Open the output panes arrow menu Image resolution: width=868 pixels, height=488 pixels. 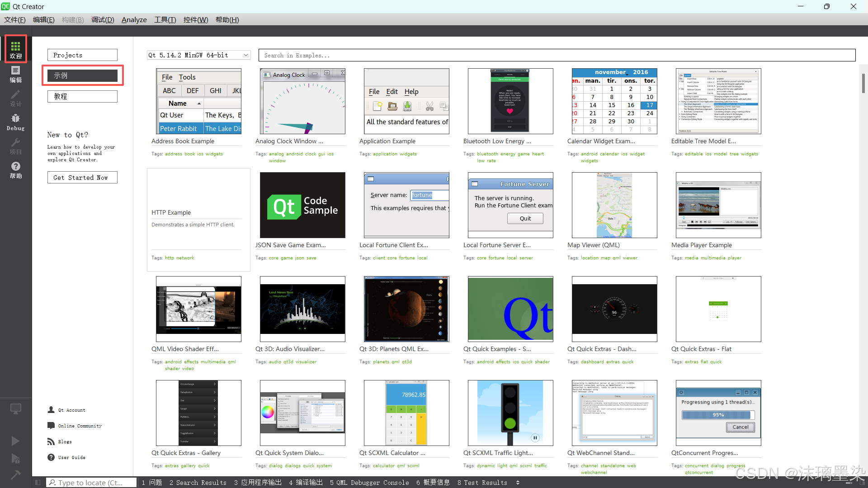tap(518, 483)
